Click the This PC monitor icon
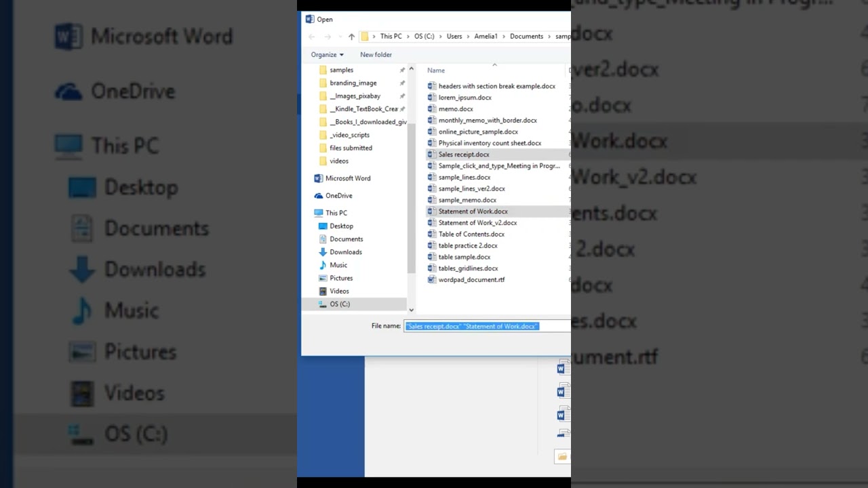The width and height of the screenshot is (868, 488). coord(319,213)
